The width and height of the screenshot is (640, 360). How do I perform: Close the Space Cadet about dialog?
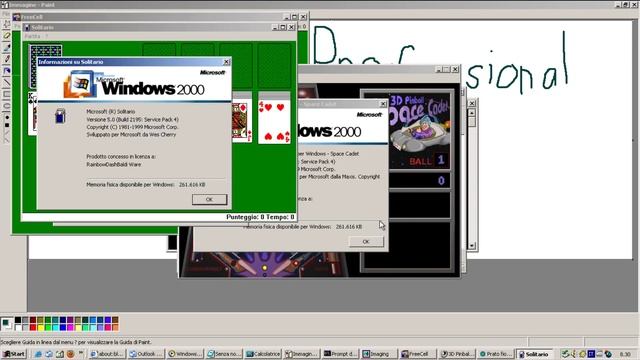click(x=383, y=104)
